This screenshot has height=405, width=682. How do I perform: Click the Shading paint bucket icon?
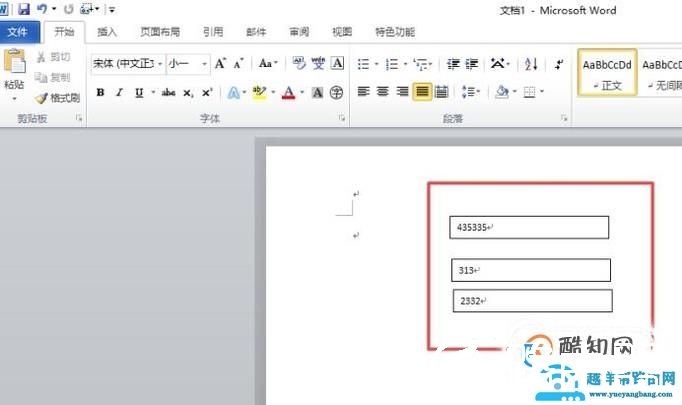point(501,91)
